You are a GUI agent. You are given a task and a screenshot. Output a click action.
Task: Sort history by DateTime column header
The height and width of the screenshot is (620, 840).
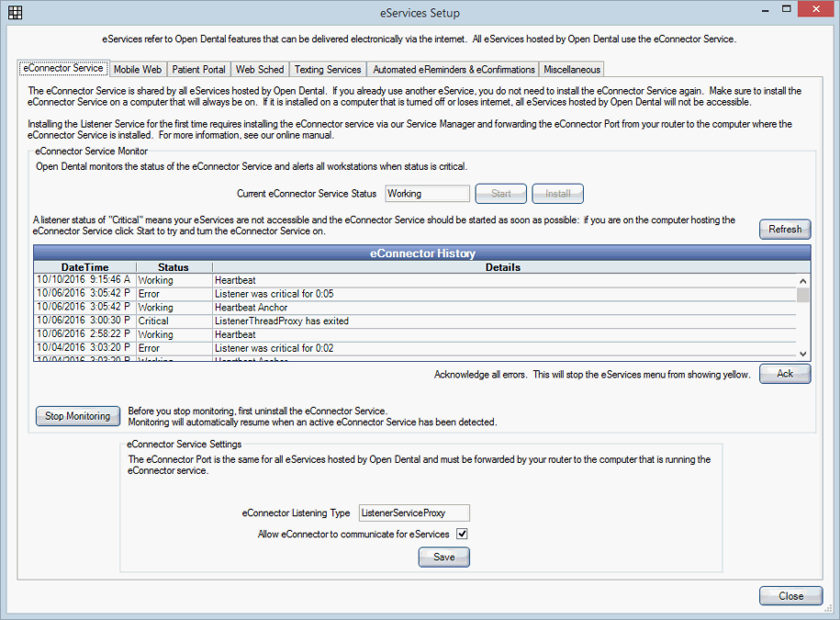85,267
